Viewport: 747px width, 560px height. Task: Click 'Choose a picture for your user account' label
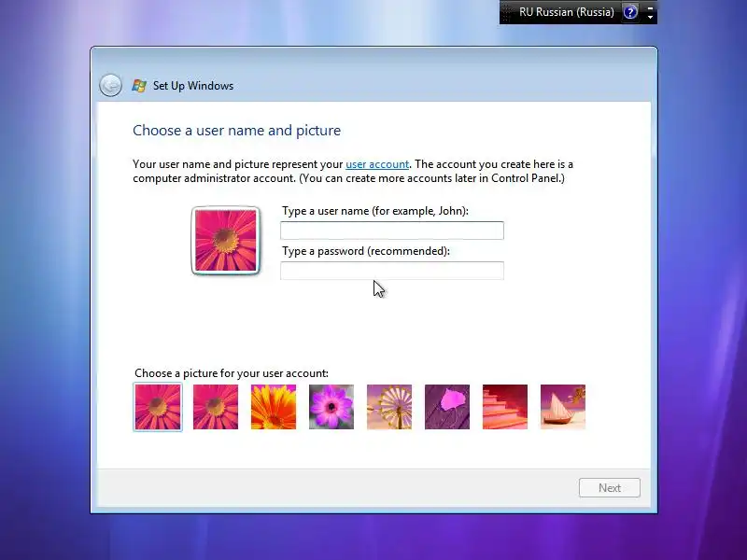pyautogui.click(x=232, y=373)
